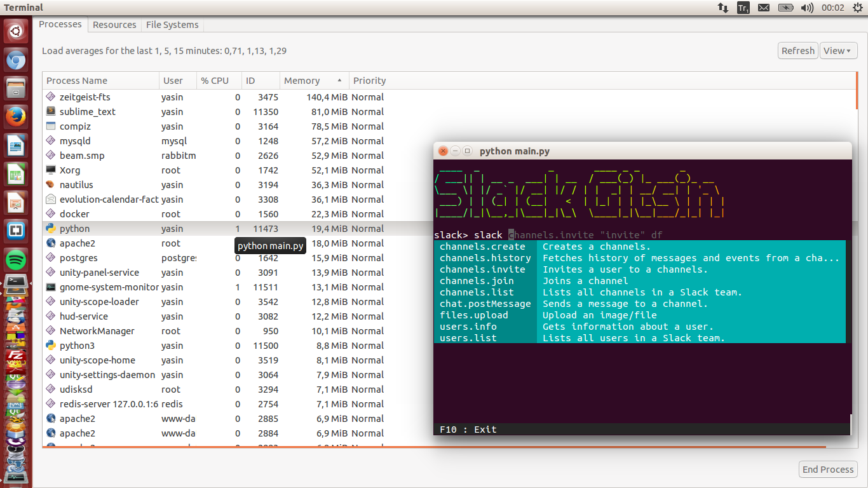
Task: Choose files.upload in the autocomplete list
Action: click(640, 315)
